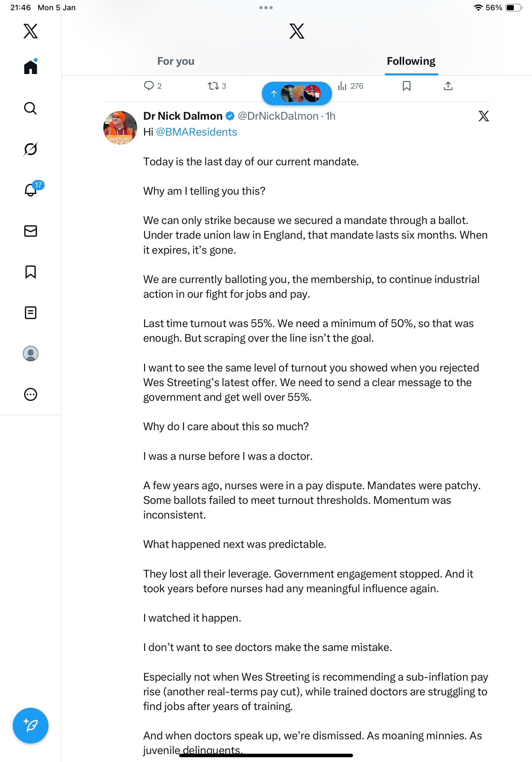Open Grok from the sidebar
The width and height of the screenshot is (532, 762).
pos(31,149)
